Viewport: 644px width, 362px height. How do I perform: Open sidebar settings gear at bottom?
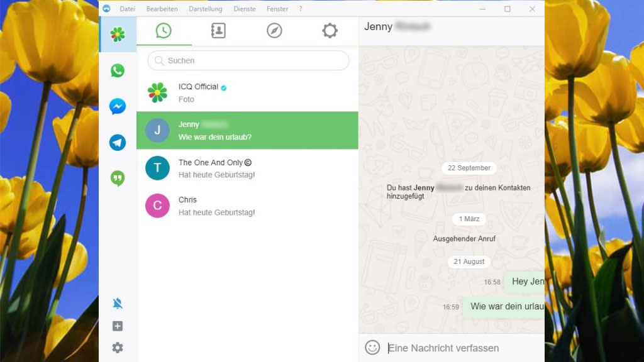118,348
